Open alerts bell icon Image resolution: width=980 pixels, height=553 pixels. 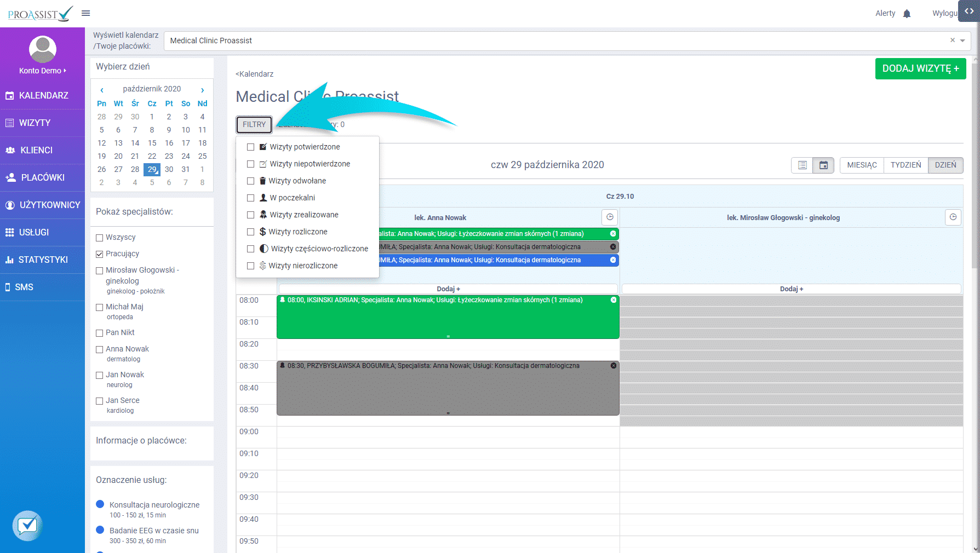pyautogui.click(x=907, y=14)
